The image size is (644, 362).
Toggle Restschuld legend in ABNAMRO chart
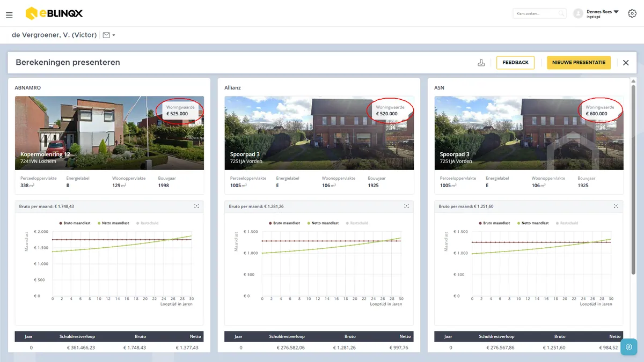pyautogui.click(x=146, y=223)
